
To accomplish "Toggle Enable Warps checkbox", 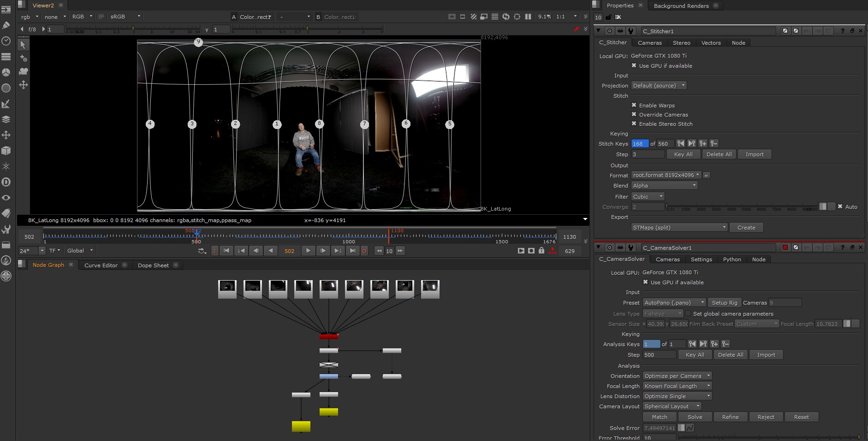I will click(x=634, y=105).
